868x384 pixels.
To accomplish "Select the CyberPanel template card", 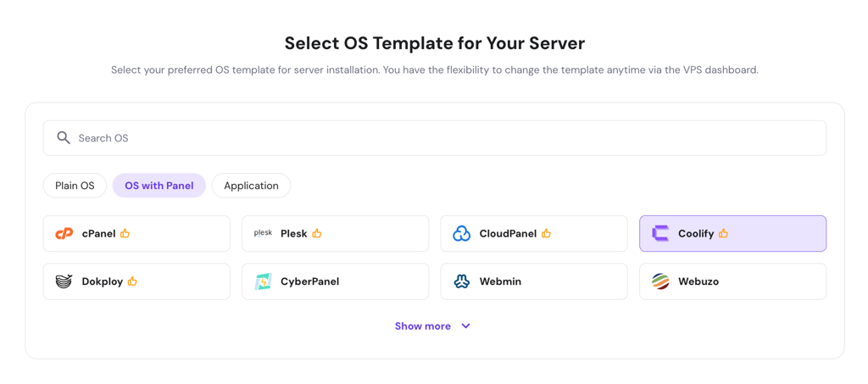I will (x=336, y=281).
